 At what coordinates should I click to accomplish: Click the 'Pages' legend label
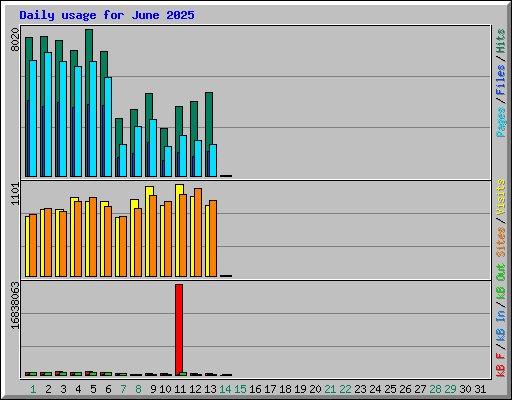tap(501, 122)
